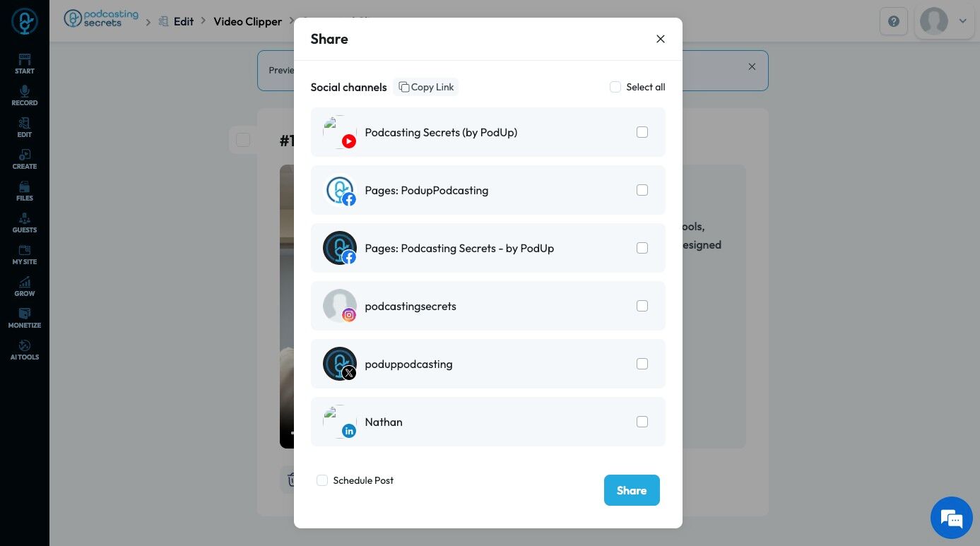Open the live chat widget
This screenshot has height=546, width=980.
tap(952, 518)
